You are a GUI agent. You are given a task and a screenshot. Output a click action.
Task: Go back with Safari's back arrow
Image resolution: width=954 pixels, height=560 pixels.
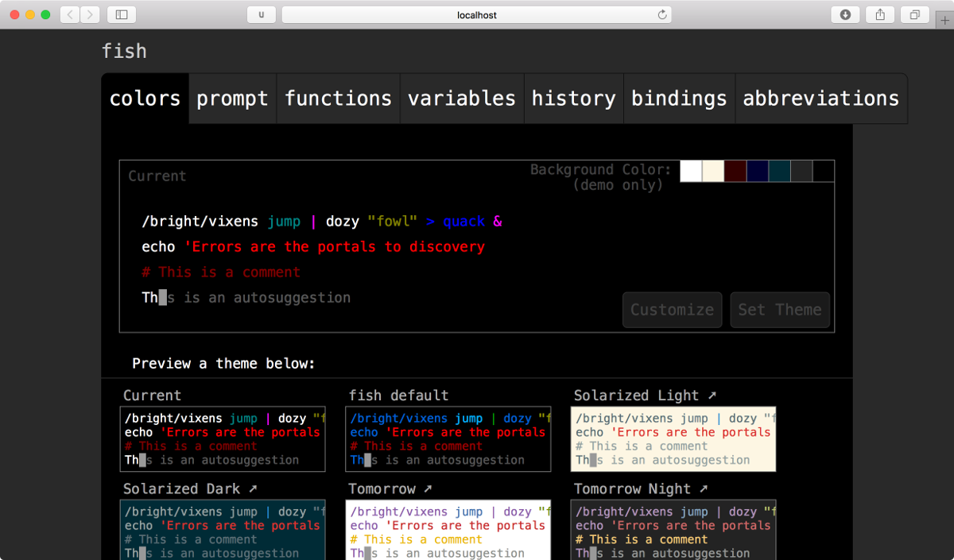70,14
